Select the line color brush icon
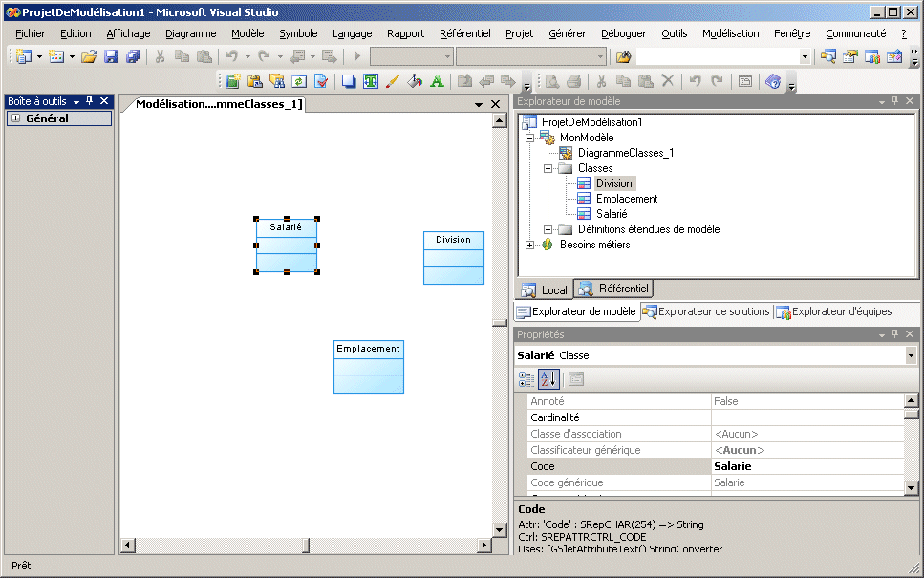Screen dimensions: 924x578 click(x=392, y=81)
